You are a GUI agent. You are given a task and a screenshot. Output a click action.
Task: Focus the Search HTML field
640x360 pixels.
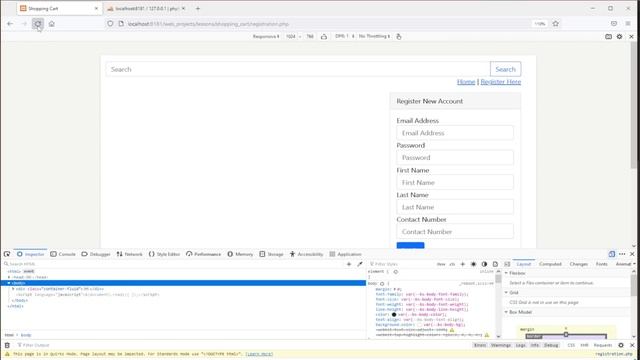(x=173, y=264)
